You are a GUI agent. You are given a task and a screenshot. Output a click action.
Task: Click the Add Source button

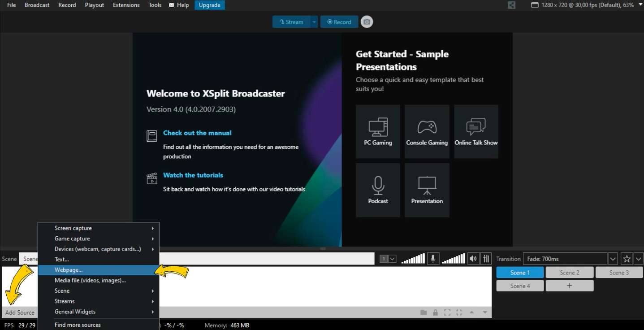tap(20, 313)
